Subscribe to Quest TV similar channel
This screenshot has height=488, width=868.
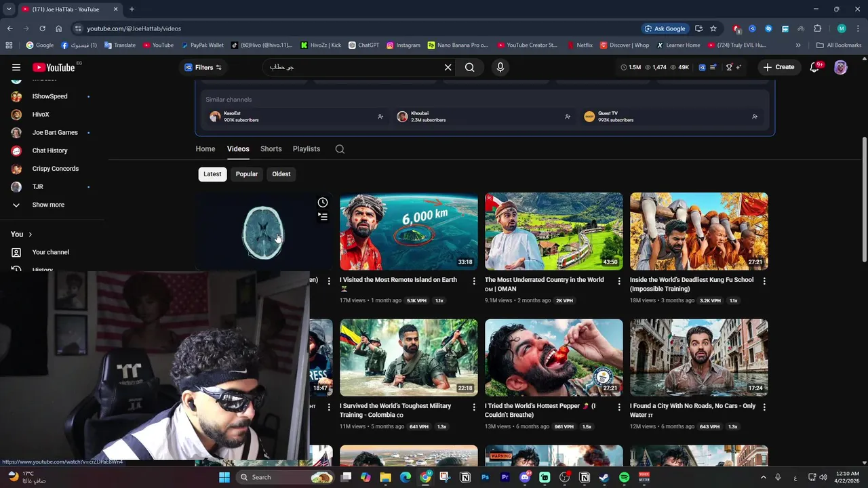point(755,117)
